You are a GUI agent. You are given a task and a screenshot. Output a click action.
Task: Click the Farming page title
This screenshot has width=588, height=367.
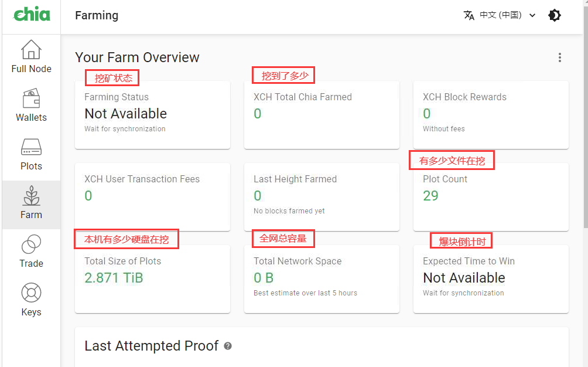[97, 16]
